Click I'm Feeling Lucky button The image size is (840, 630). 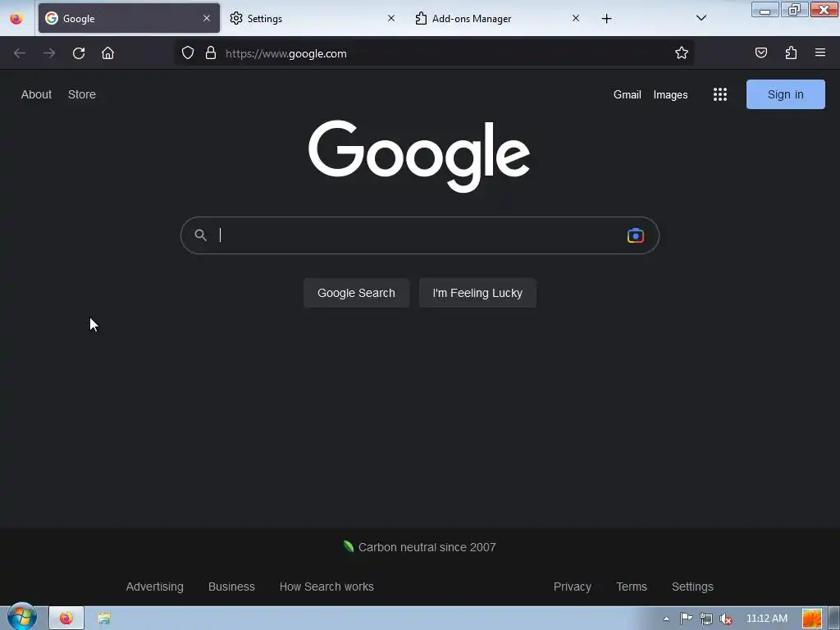(x=477, y=293)
